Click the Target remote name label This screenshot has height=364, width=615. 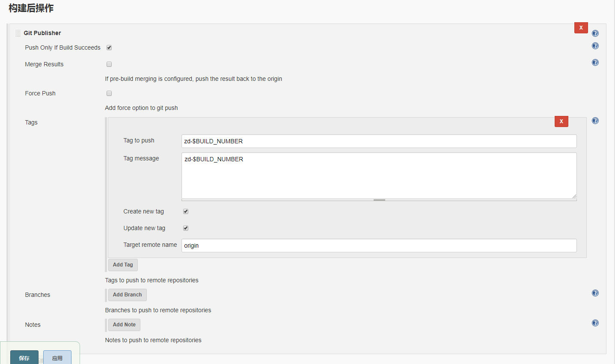(x=150, y=245)
